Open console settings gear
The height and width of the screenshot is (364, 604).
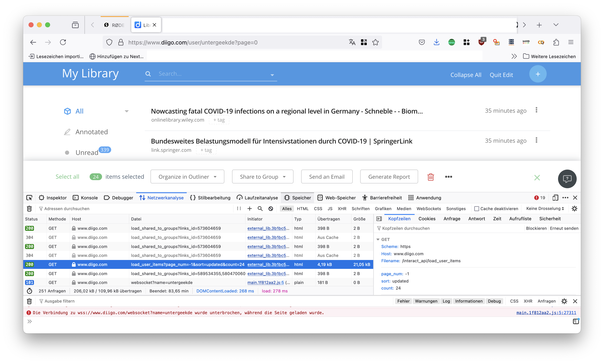point(564,301)
